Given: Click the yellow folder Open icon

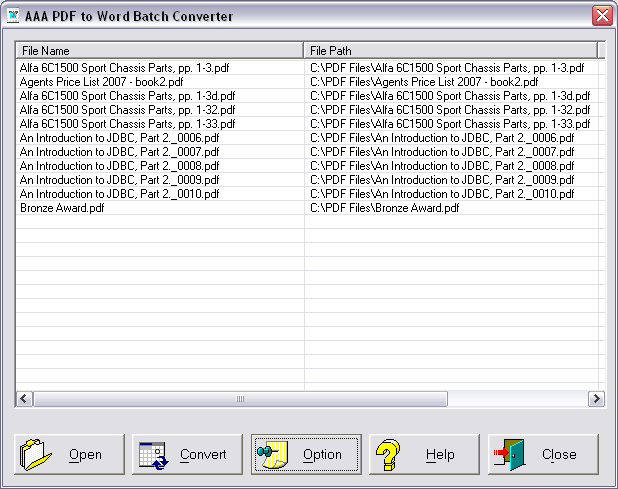Looking at the screenshot, I should [35, 455].
